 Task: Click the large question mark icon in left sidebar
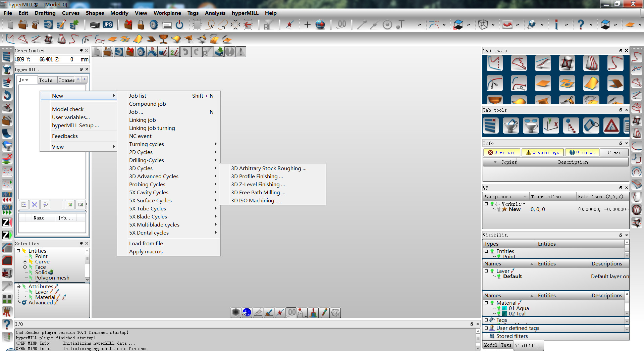coord(7,324)
